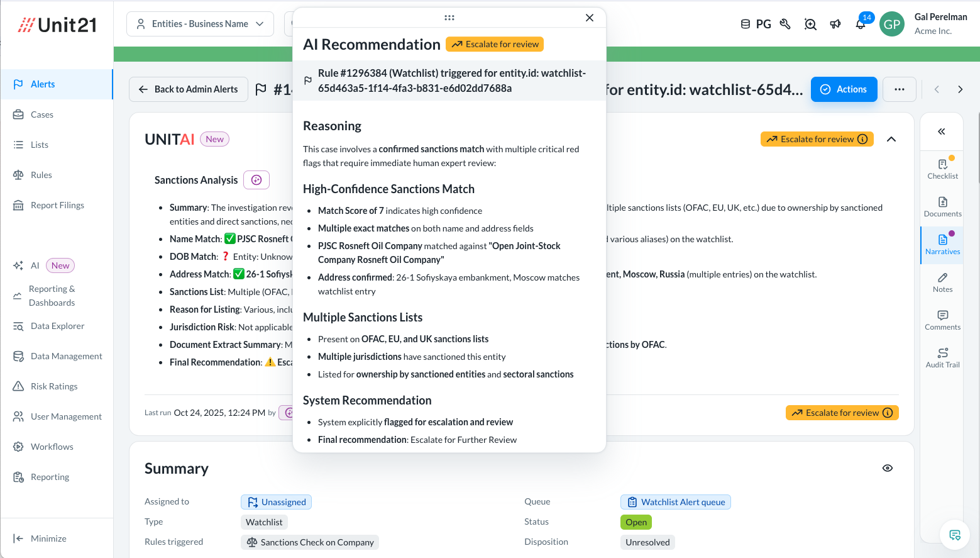Click the megaphone announcements icon

click(835, 24)
